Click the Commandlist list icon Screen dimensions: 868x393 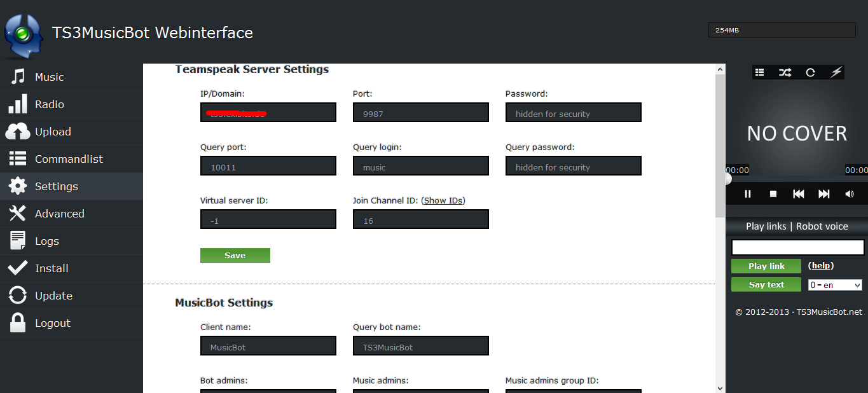[x=18, y=159]
